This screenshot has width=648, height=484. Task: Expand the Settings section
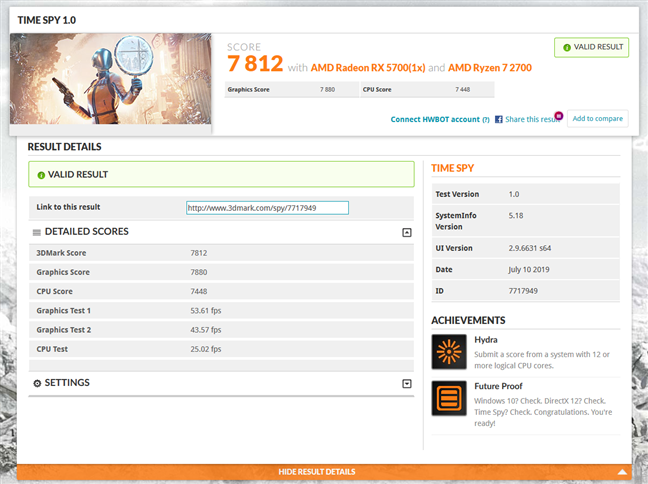(x=407, y=384)
